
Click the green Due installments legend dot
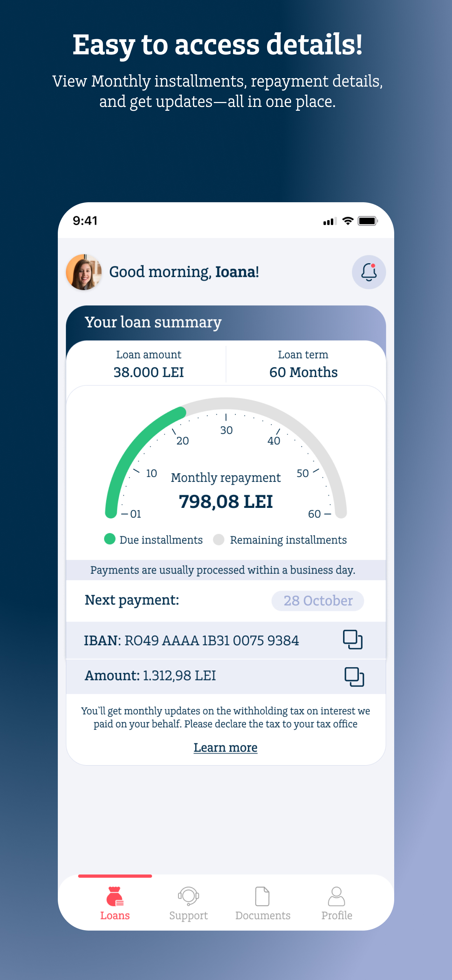110,539
